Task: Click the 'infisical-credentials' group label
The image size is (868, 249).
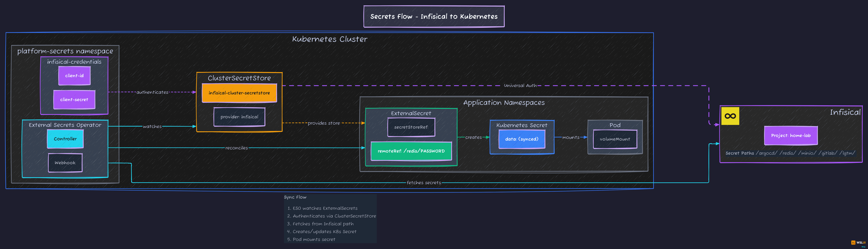Action: 74,62
